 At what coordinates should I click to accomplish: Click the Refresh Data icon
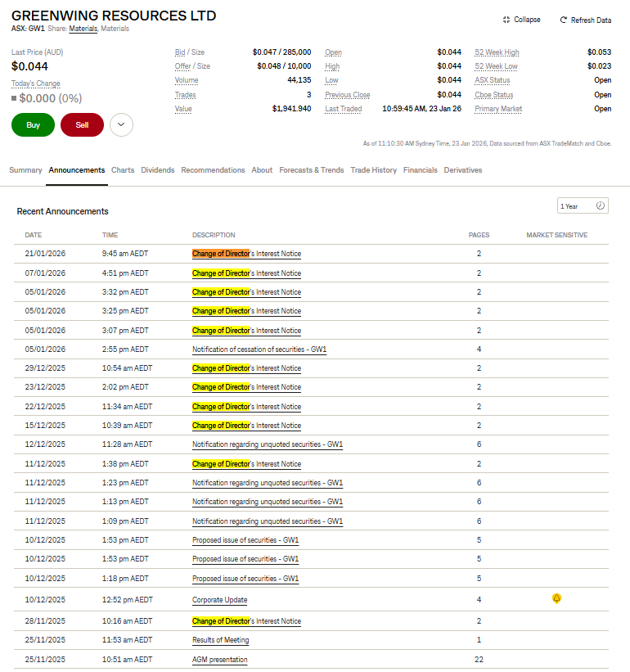pos(564,20)
